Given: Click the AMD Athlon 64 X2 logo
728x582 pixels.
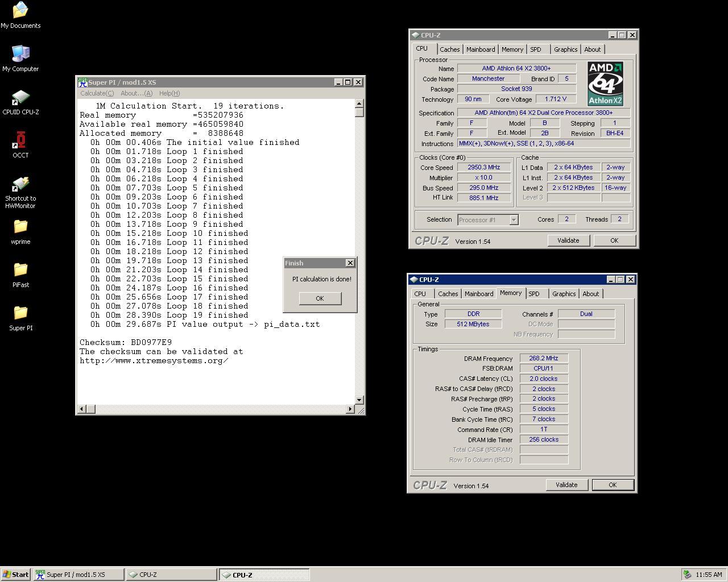Looking at the screenshot, I should tap(605, 84).
